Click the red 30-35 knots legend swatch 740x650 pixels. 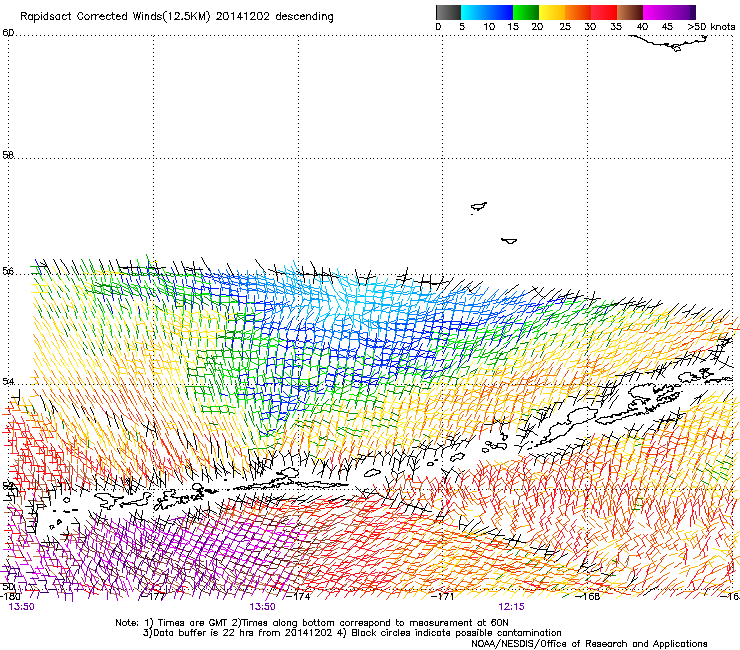click(604, 12)
